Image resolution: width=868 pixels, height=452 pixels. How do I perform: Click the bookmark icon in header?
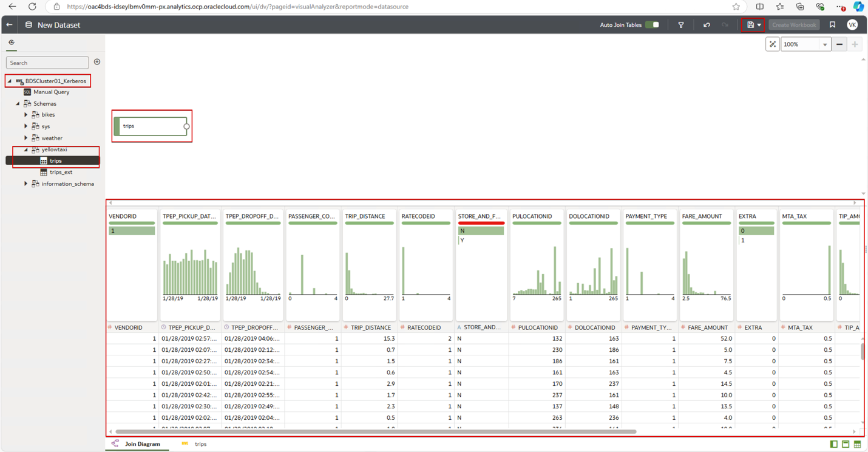pyautogui.click(x=832, y=25)
